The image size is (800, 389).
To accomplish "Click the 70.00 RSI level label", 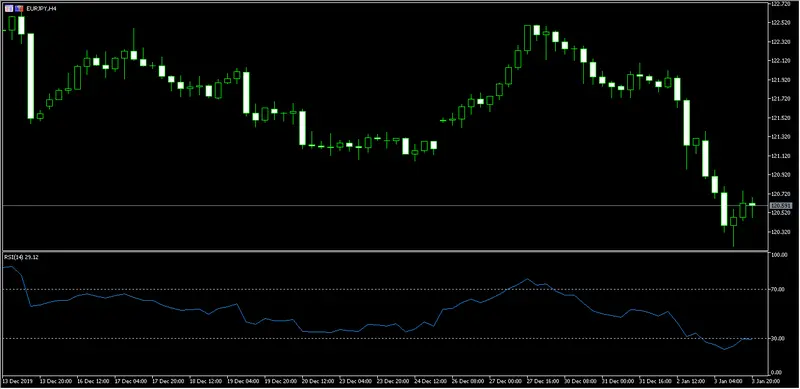I will pos(779,289).
